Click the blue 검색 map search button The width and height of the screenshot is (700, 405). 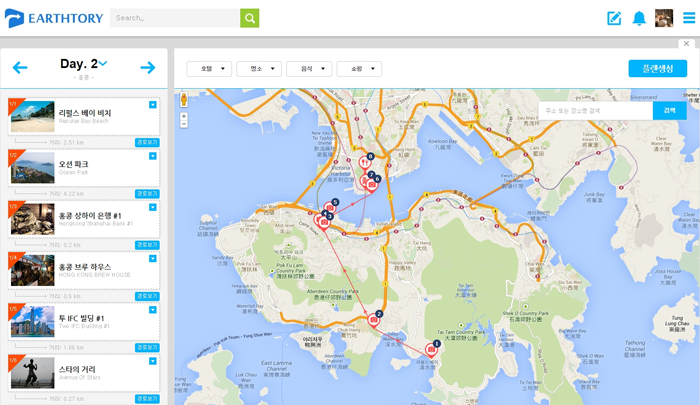click(x=669, y=111)
